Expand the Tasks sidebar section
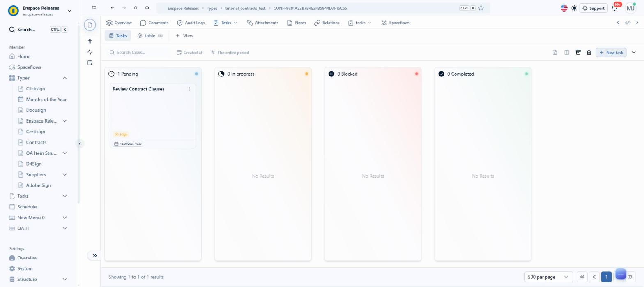Image resolution: width=644 pixels, height=287 pixels. [64, 196]
